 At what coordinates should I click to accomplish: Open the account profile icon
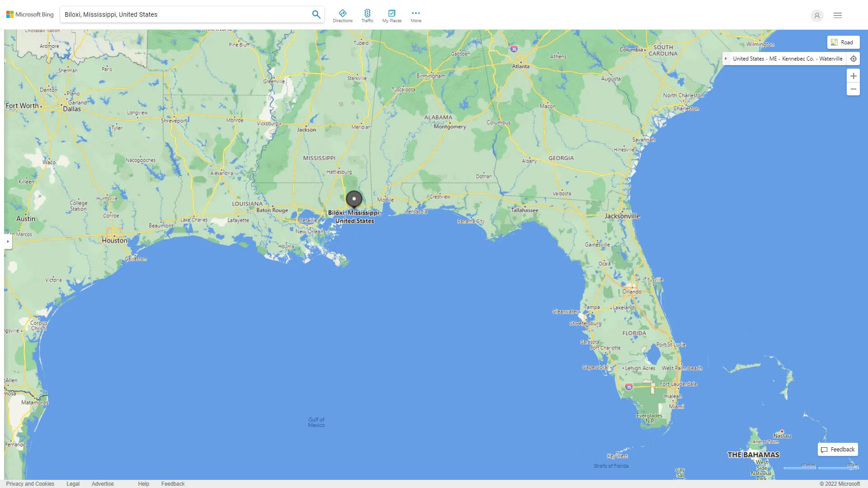[x=817, y=15]
